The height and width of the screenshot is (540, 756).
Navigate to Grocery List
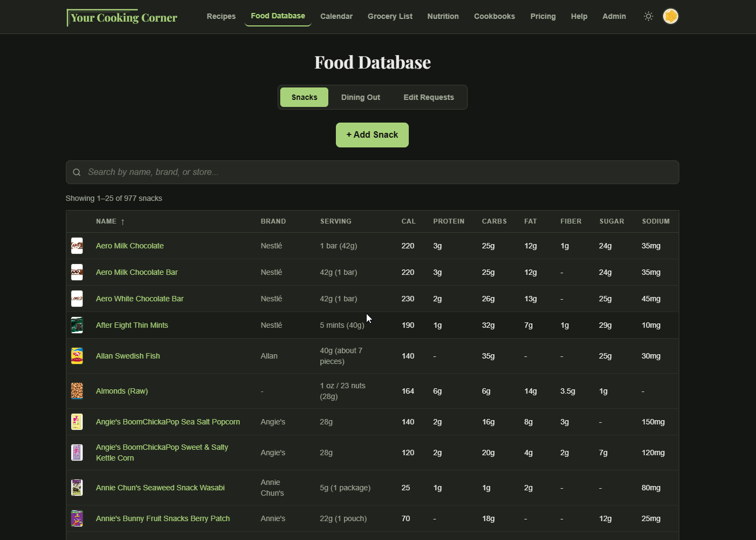[390, 16]
